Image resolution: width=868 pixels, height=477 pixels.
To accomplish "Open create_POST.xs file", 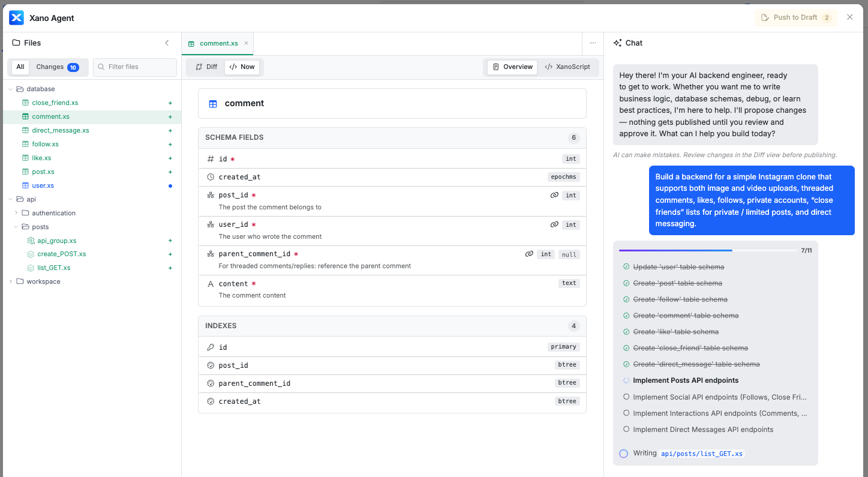I will pyautogui.click(x=62, y=254).
